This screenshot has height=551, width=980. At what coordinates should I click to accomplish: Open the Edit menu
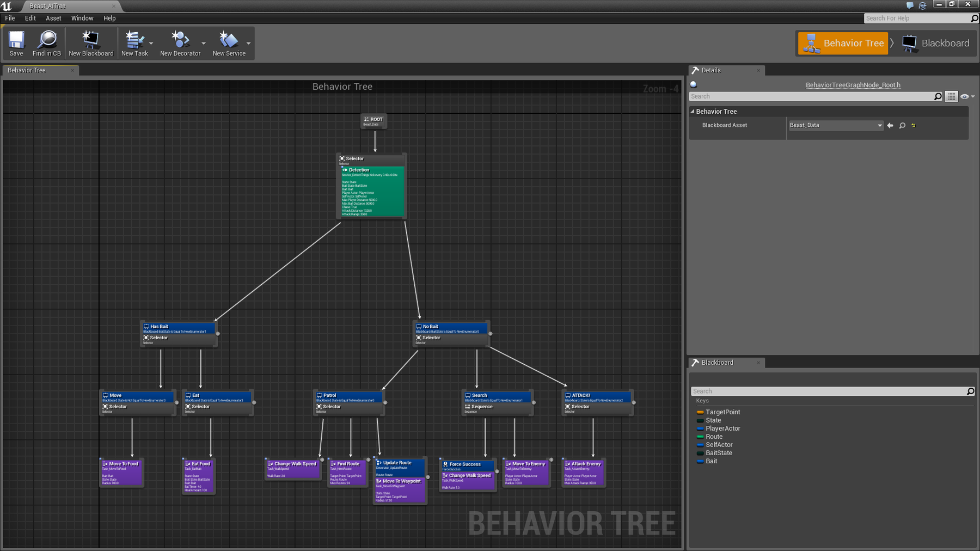tap(30, 18)
